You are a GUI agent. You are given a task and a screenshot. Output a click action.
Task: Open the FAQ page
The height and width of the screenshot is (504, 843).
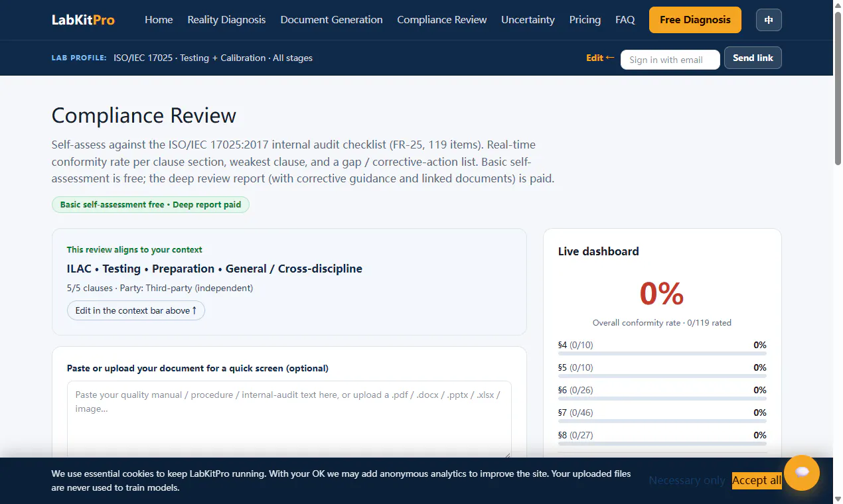click(625, 20)
